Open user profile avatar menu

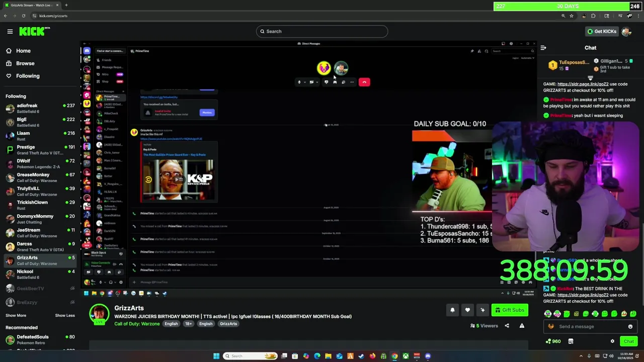(626, 31)
